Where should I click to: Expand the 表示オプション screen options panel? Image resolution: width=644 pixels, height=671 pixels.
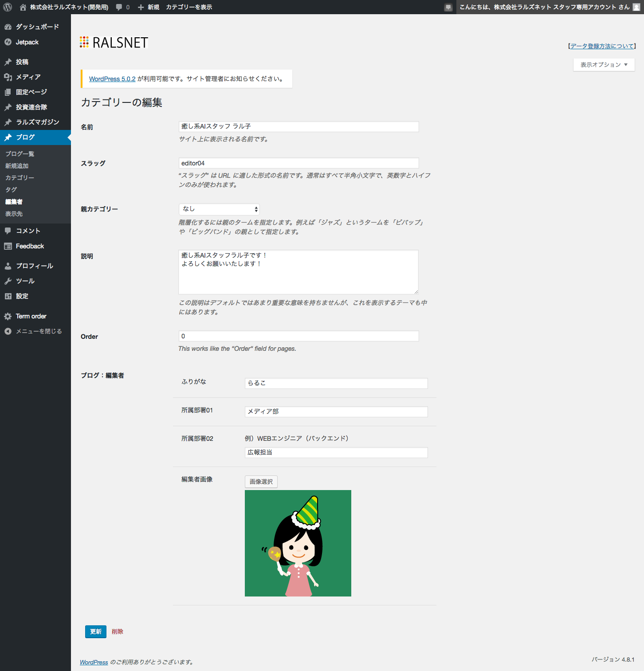tap(604, 65)
